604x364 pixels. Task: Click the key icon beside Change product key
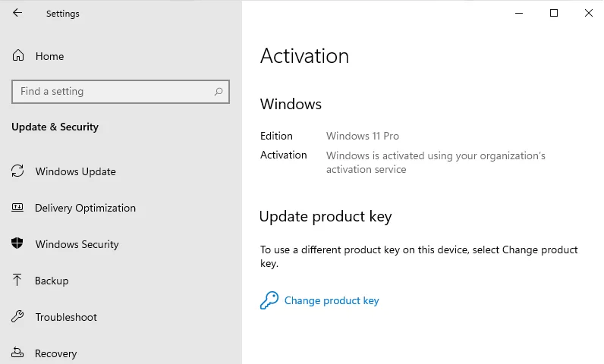click(x=269, y=301)
